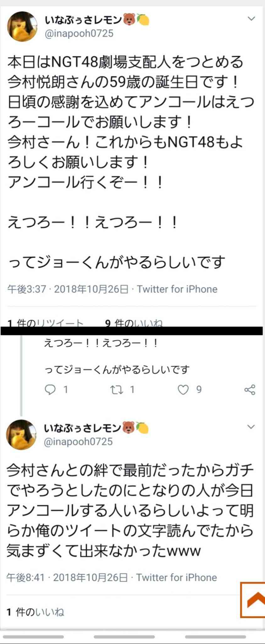Viewport: 265px width, 644px height.
Task: Click the 午後8:41 2018年10月26日 timestamp
Action: click(x=67, y=577)
